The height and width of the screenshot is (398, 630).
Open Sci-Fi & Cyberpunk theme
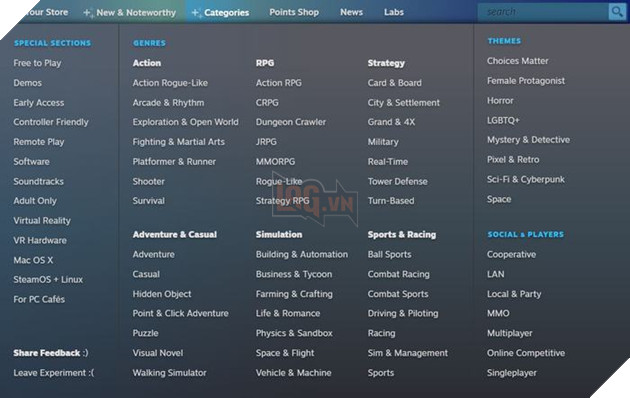point(526,180)
